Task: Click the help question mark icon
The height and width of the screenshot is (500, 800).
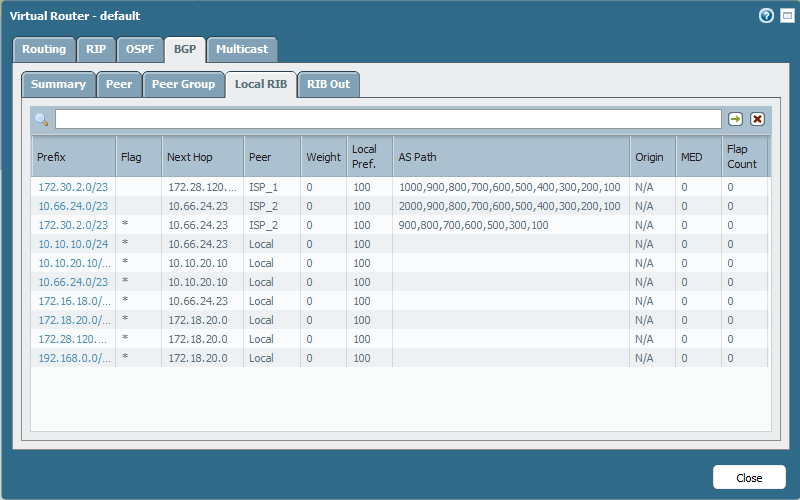Action: pyautogui.click(x=766, y=16)
